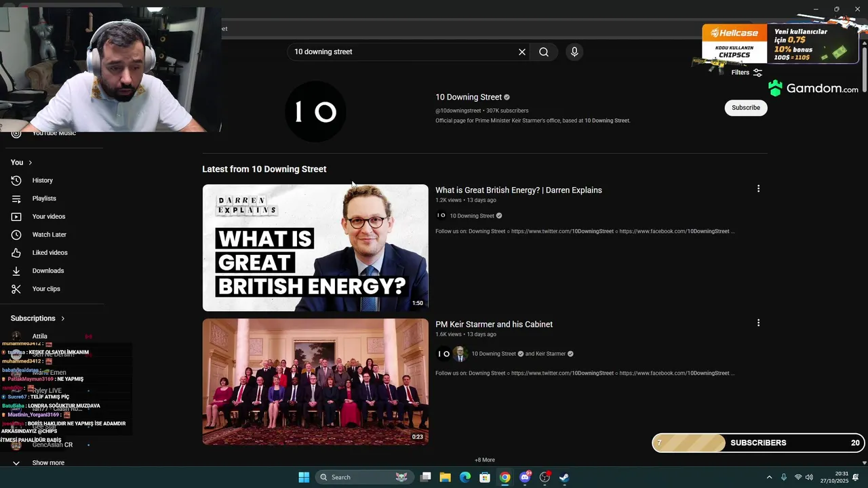
Task: Show hidden system tray icons
Action: coord(769,477)
